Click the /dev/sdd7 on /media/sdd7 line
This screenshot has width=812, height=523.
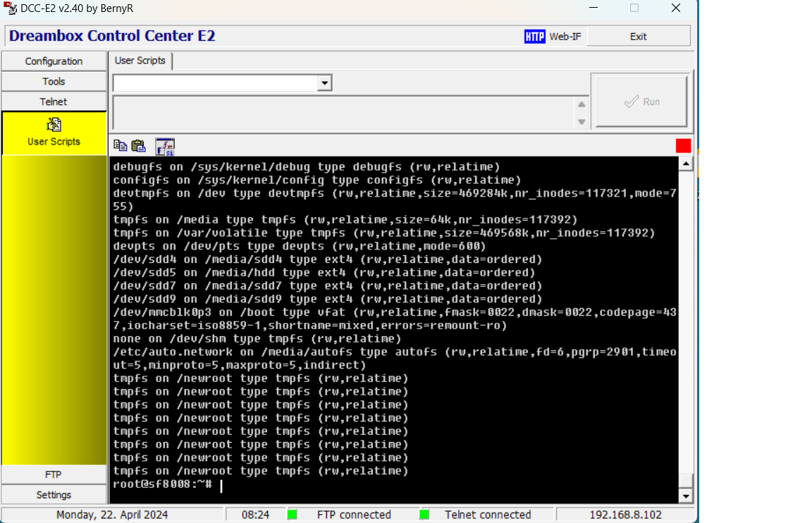pos(327,285)
